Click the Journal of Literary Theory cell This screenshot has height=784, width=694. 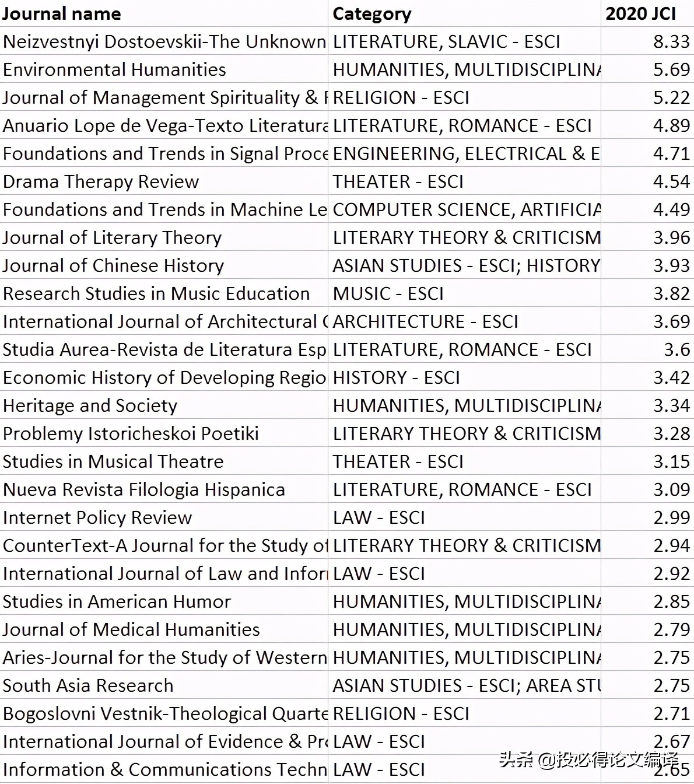[x=113, y=238]
